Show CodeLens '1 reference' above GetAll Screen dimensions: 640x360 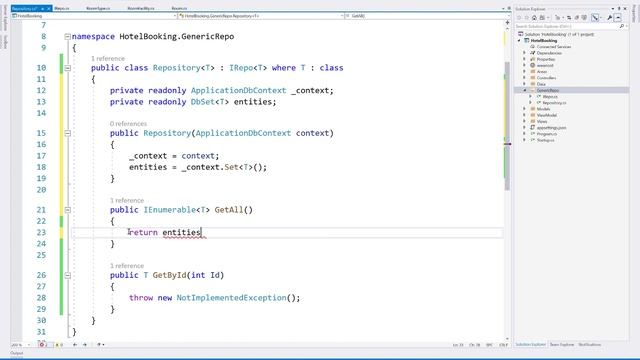[127, 200]
